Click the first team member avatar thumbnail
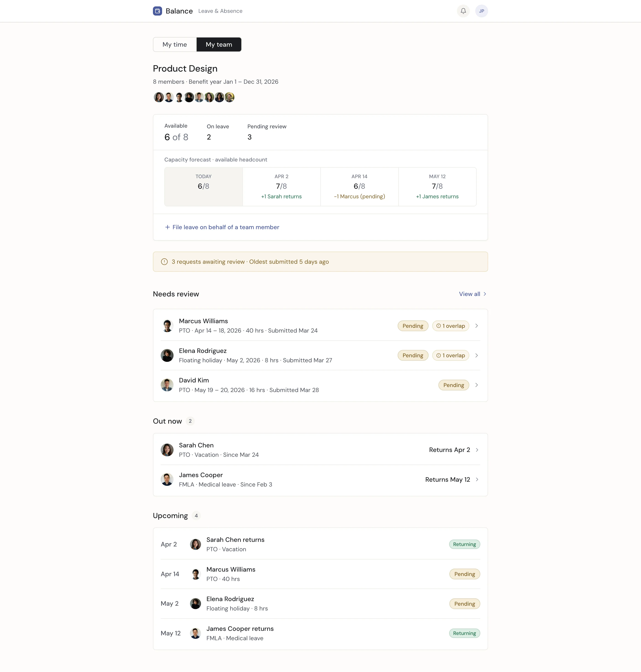 159,97
